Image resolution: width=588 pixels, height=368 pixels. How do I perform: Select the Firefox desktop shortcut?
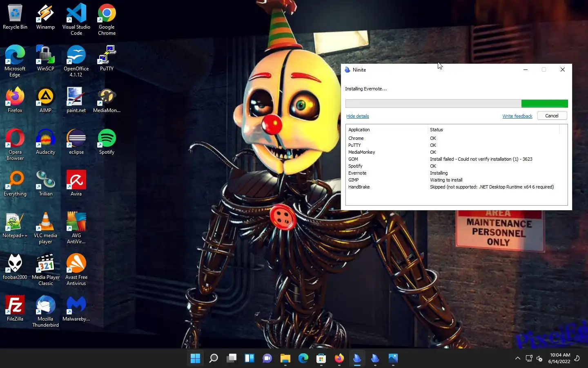15,100
